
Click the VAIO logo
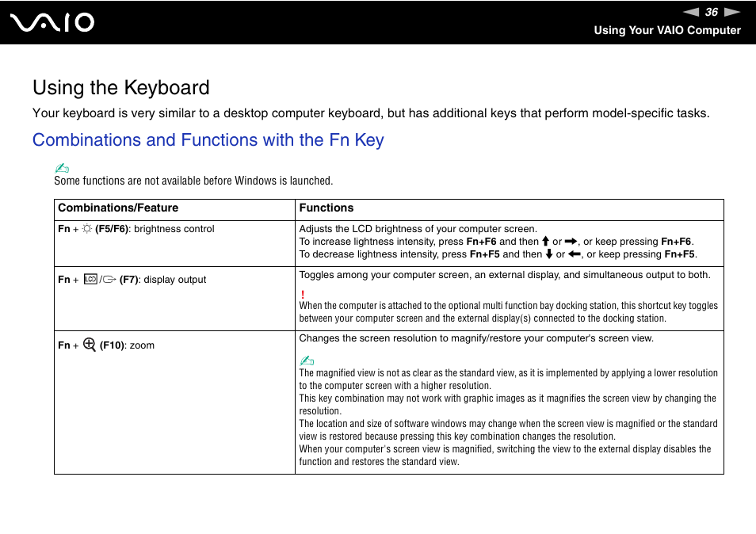[52, 23]
